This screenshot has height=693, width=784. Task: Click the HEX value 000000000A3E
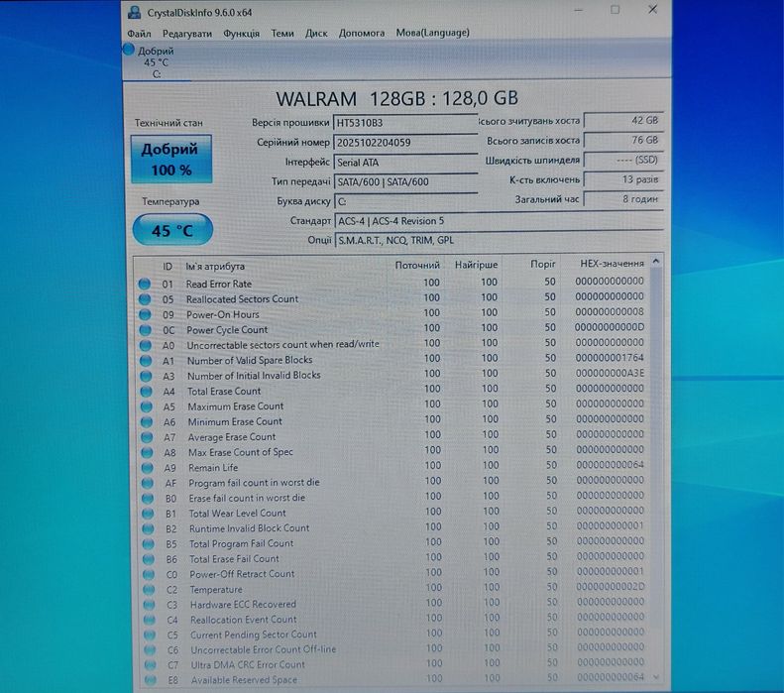[610, 373]
